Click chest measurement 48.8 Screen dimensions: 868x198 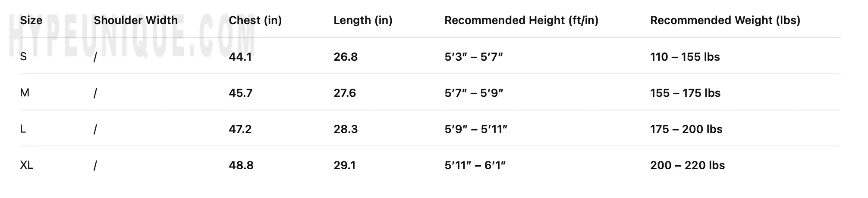point(241,165)
